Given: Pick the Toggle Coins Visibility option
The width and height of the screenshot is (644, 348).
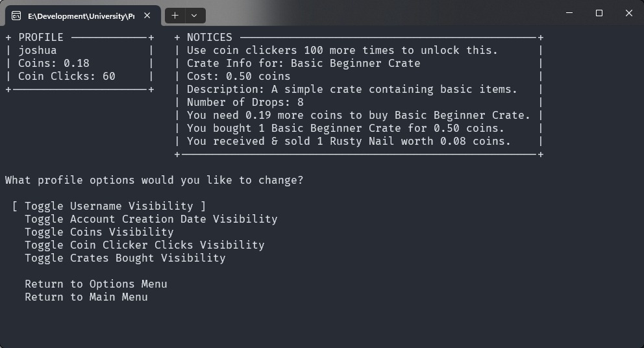Looking at the screenshot, I should tap(99, 232).
